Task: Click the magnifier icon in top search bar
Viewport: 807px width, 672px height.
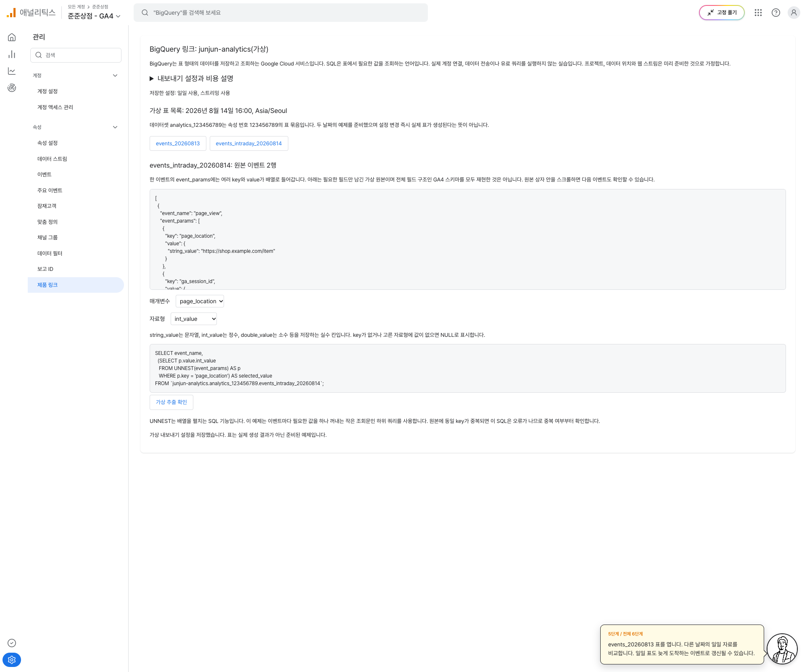Action: coord(145,13)
